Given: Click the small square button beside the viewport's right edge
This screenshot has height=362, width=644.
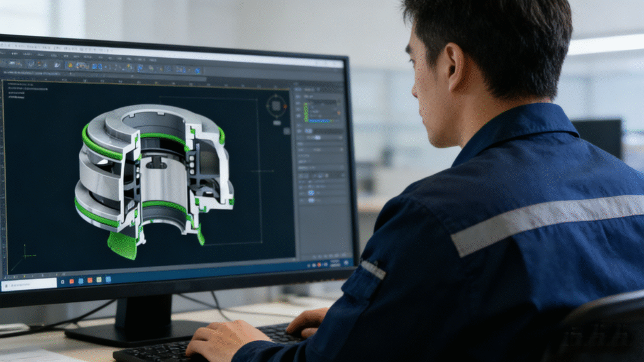Looking at the screenshot, I should point(286,131).
